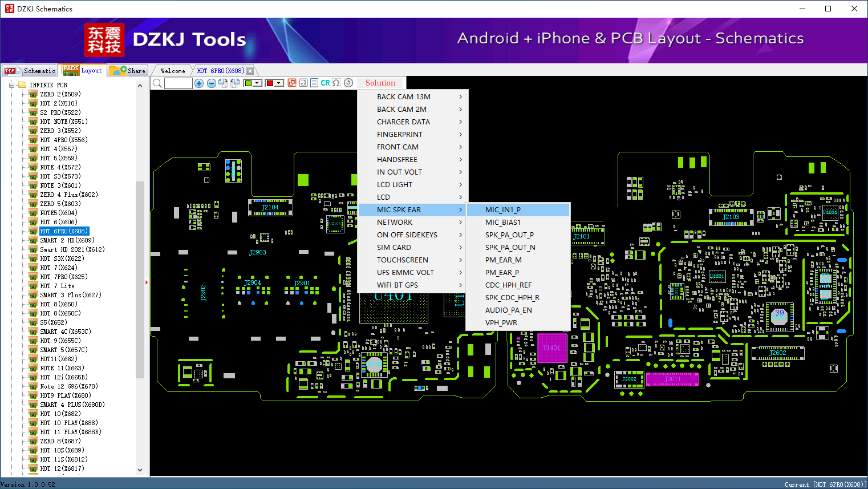Open the TOUCHSCREEN submenu

click(x=413, y=260)
